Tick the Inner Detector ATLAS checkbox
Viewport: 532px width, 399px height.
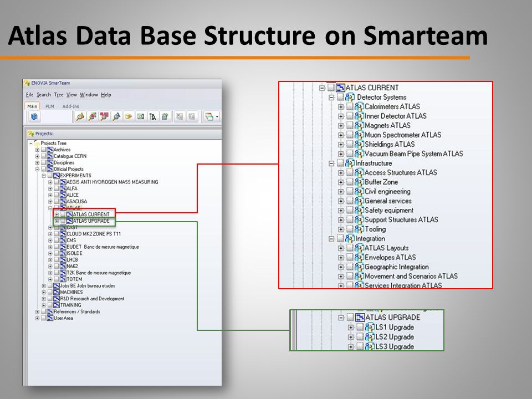click(350, 116)
